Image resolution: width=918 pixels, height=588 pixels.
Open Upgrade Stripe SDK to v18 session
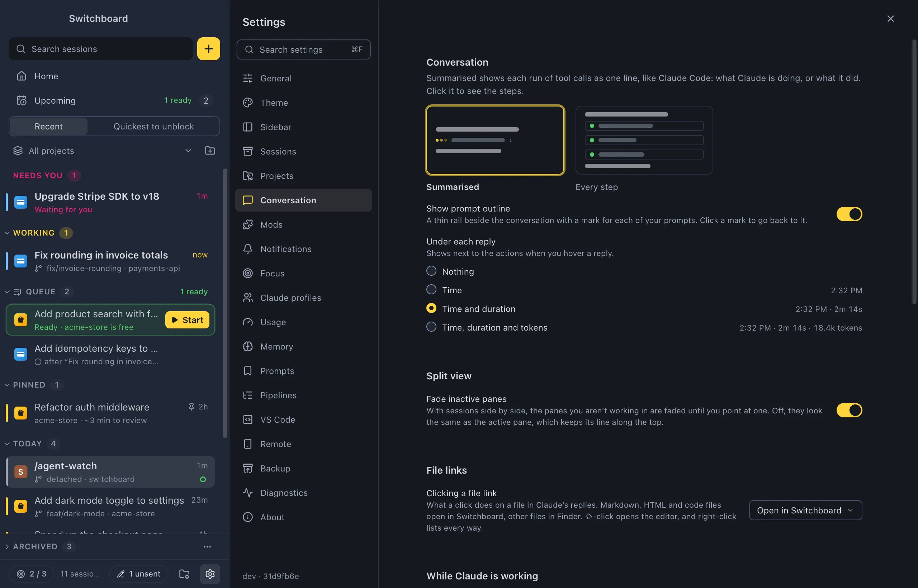[110, 202]
